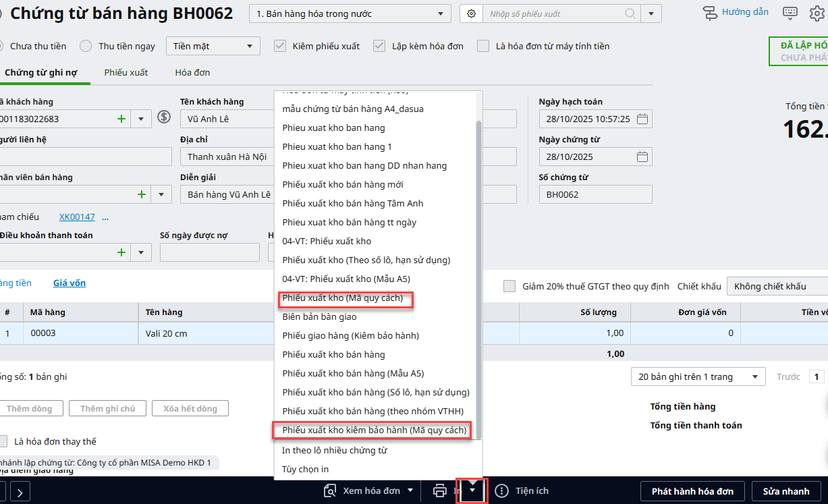
Task: Expand the print options arrow dropdown
Action: 472,490
